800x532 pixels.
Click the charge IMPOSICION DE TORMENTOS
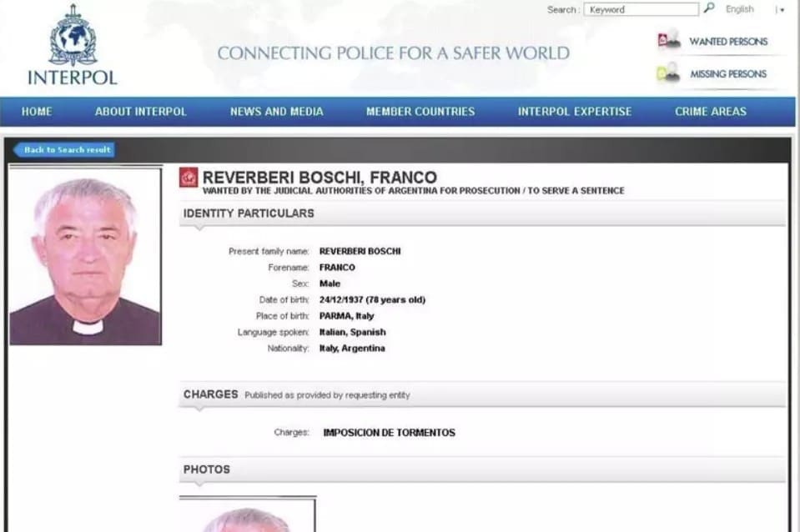click(390, 433)
